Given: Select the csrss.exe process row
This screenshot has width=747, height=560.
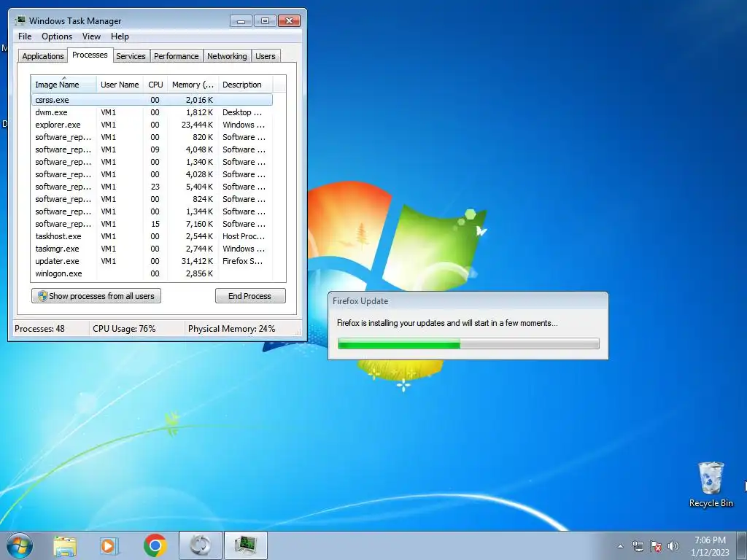Looking at the screenshot, I should pyautogui.click(x=152, y=100).
